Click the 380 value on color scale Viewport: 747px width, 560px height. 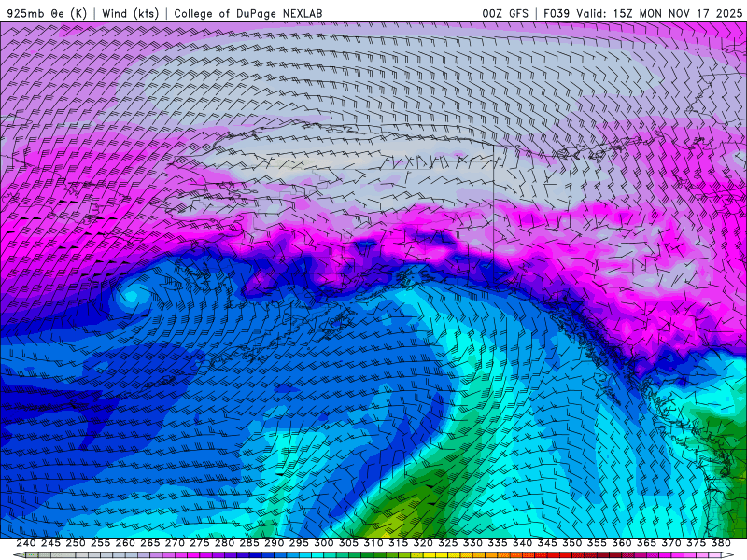(721, 543)
